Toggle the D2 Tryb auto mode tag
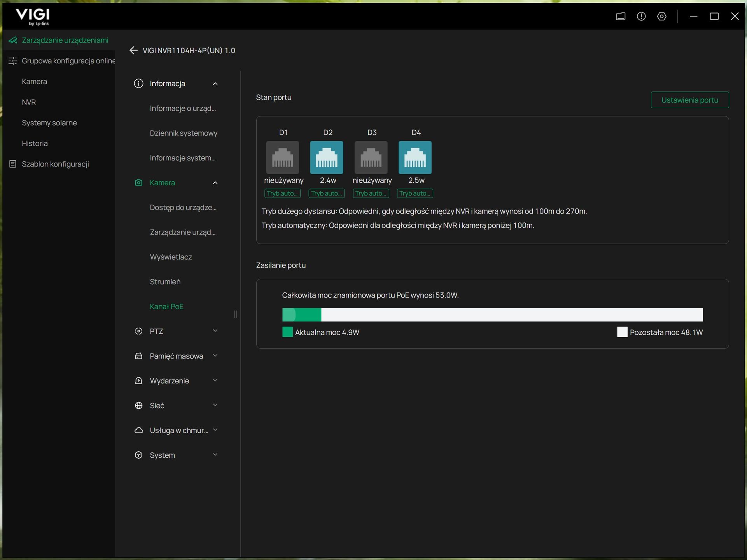 [x=327, y=193]
